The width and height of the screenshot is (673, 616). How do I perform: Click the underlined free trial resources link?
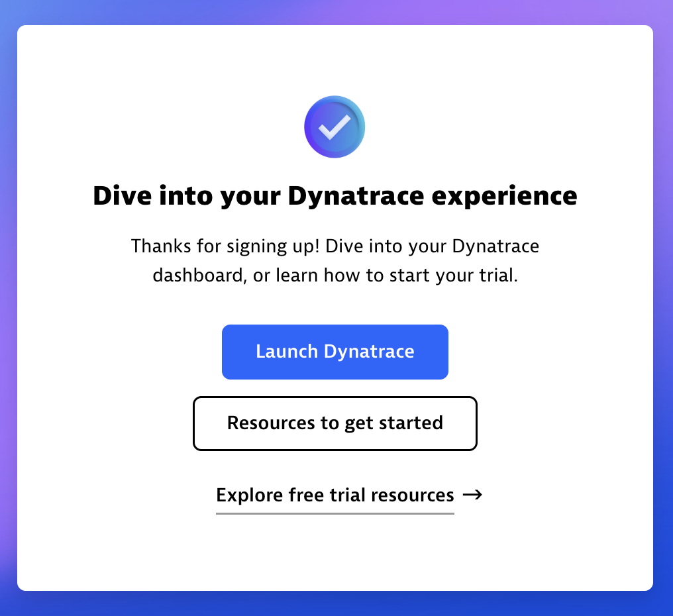pyautogui.click(x=334, y=495)
